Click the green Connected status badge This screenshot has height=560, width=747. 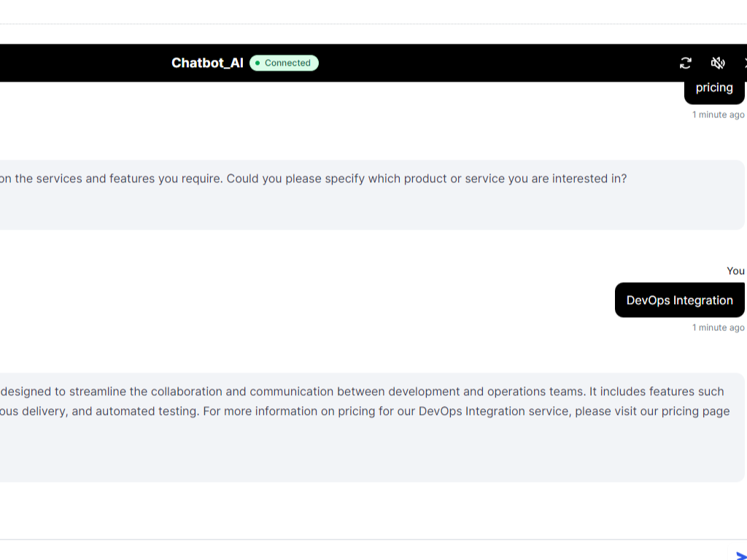284,63
